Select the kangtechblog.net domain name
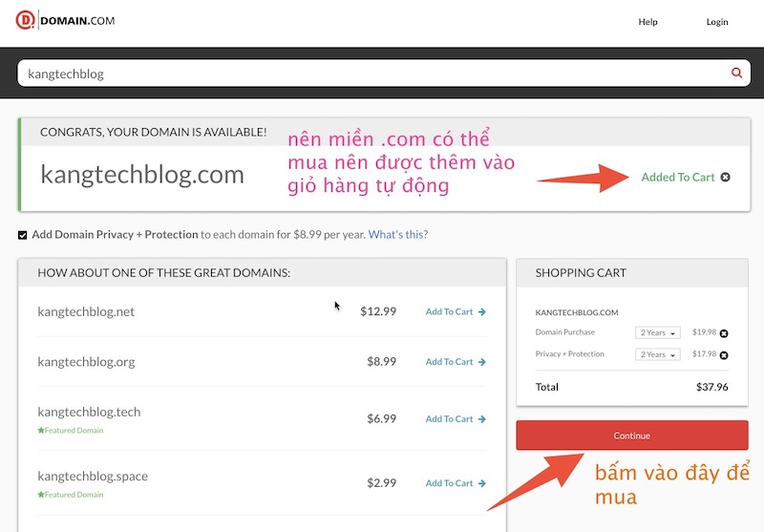This screenshot has height=532, width=764. click(86, 311)
